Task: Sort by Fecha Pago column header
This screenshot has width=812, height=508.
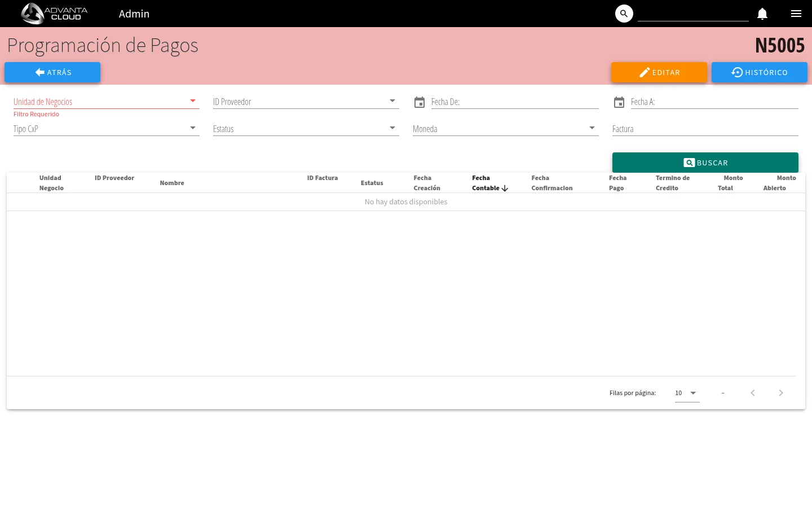Action: click(x=618, y=183)
